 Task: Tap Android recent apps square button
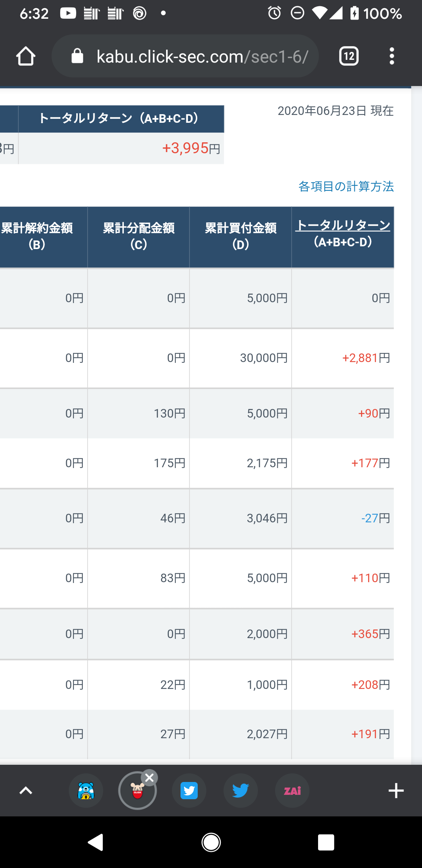click(x=326, y=842)
